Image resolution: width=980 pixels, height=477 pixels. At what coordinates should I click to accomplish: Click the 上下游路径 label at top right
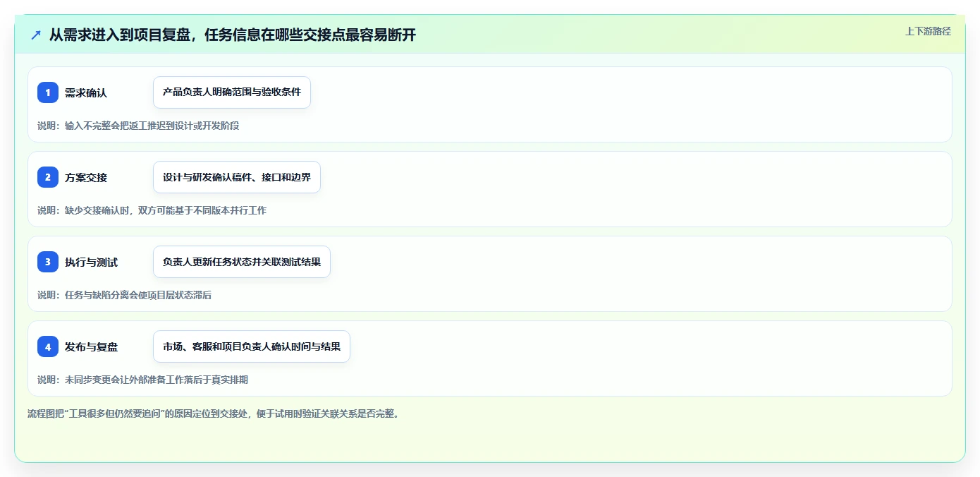coord(928,31)
